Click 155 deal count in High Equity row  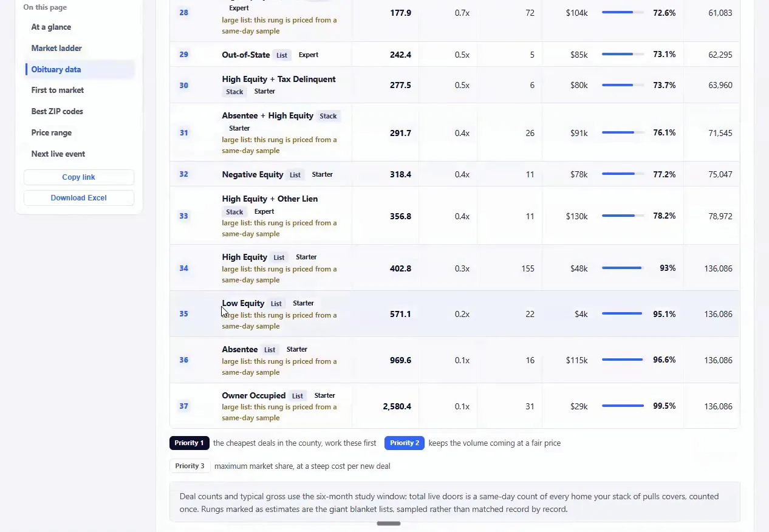528,269
